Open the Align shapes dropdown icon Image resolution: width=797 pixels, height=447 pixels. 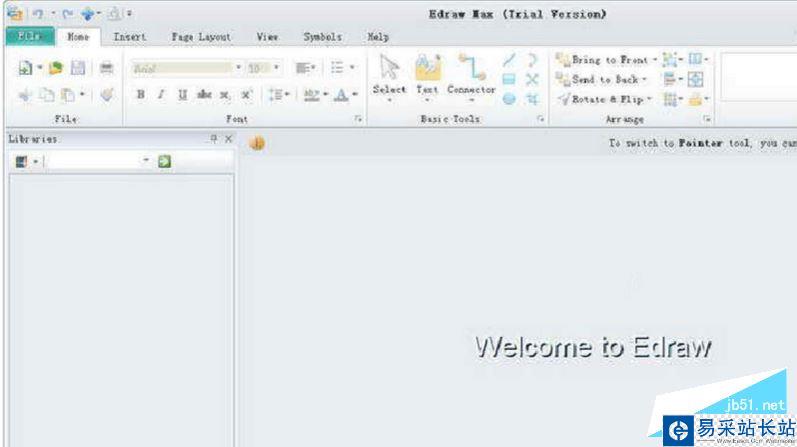coord(672,79)
